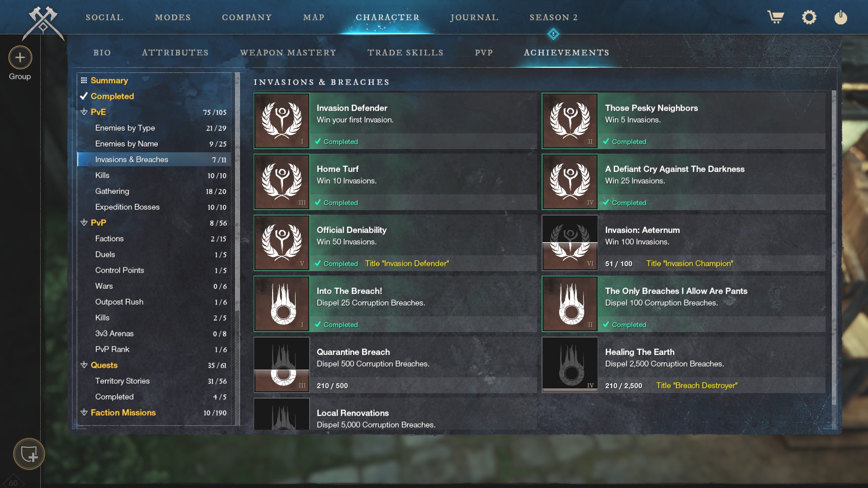
Task: Select Quarantine Breach progress achievement
Action: (x=395, y=365)
